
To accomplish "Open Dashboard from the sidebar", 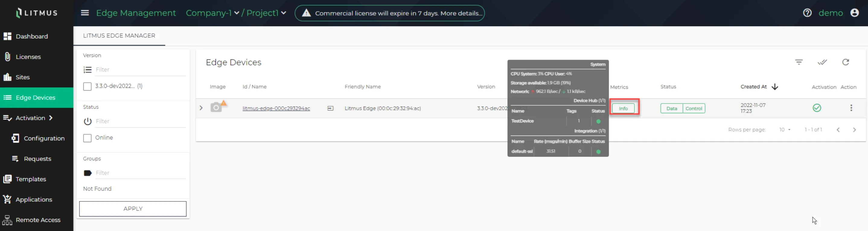I will click(x=37, y=37).
